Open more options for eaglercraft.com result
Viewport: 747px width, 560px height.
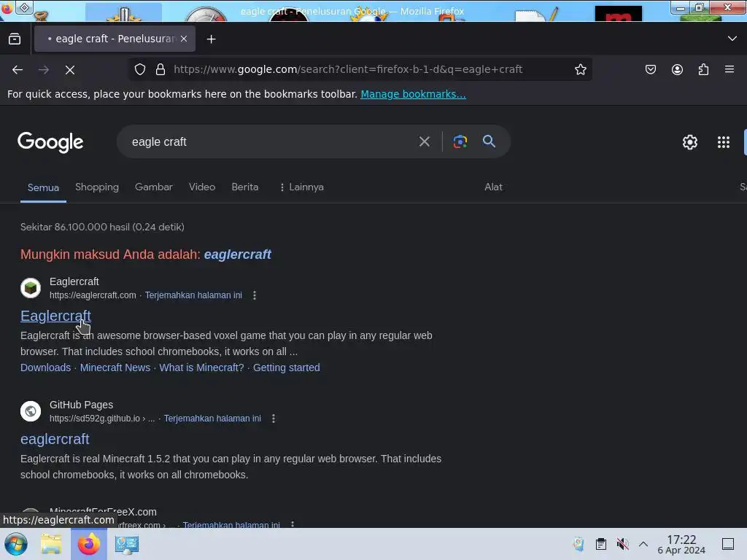click(255, 295)
